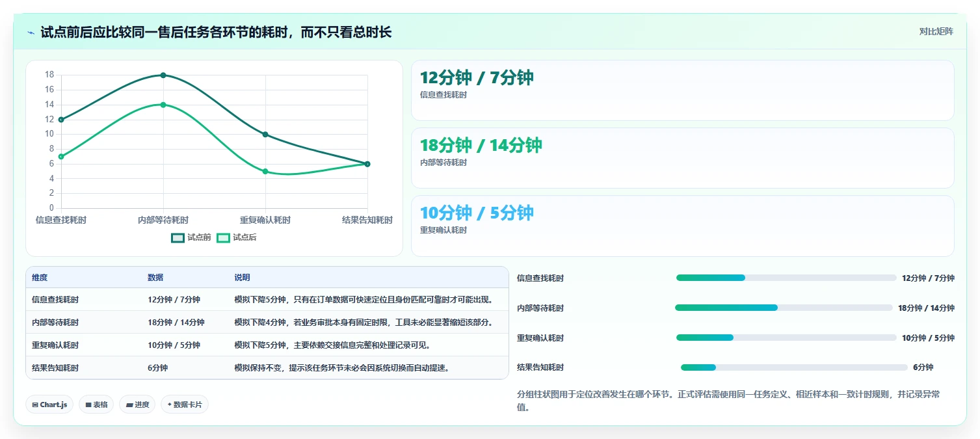Select the 10分钟 / 5分钟 data card
This screenshot has width=980, height=439.
683,226
